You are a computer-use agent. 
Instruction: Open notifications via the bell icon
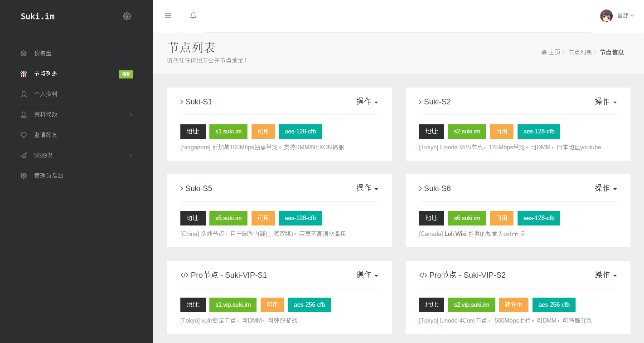pos(193,15)
